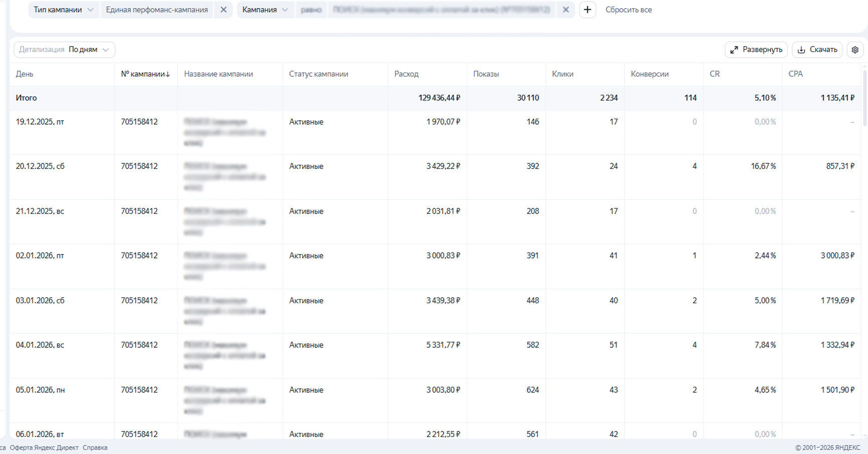Sort table by Показы column header
Screen dimensions: 868x454
click(x=486, y=74)
